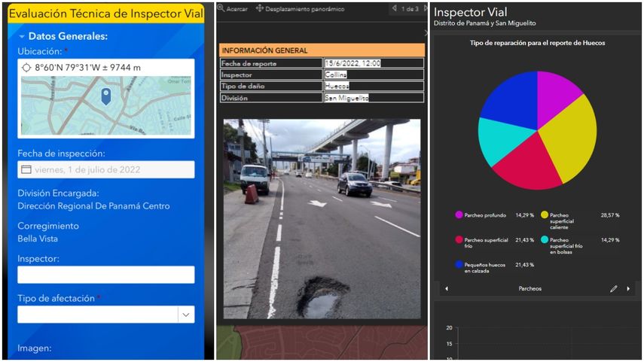Screen dimensions: 644x362
Task: Click the Pequeños huecos en calzada legend dot
Action: [x=459, y=265]
